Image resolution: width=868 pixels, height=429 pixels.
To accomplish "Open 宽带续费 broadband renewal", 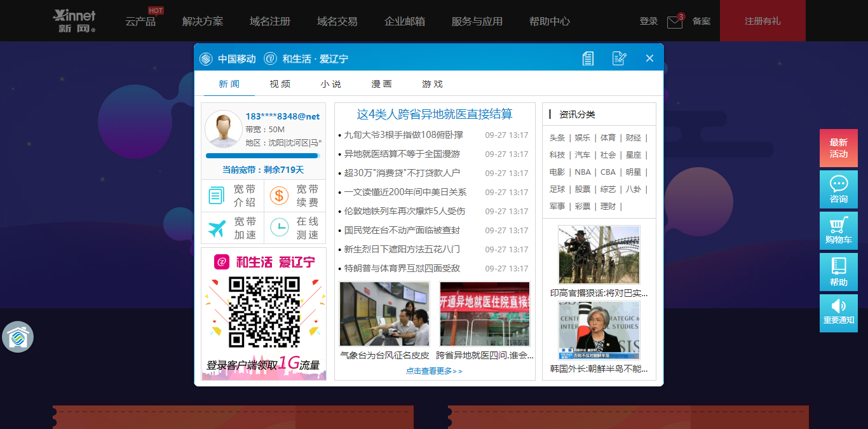I will click(295, 196).
